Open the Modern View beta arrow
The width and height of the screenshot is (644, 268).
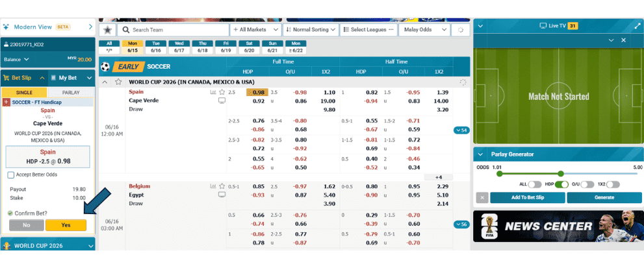click(x=91, y=27)
